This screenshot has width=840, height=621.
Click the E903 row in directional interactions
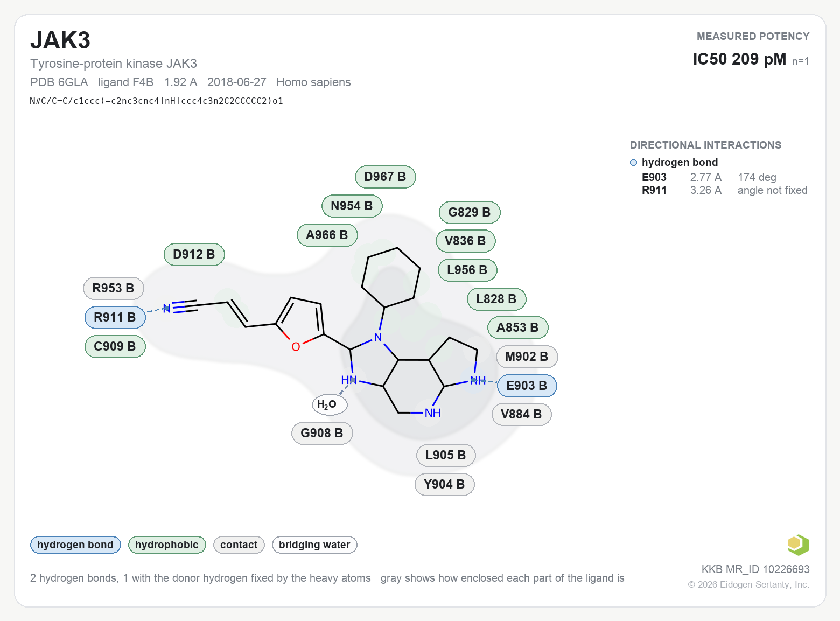[x=725, y=177]
